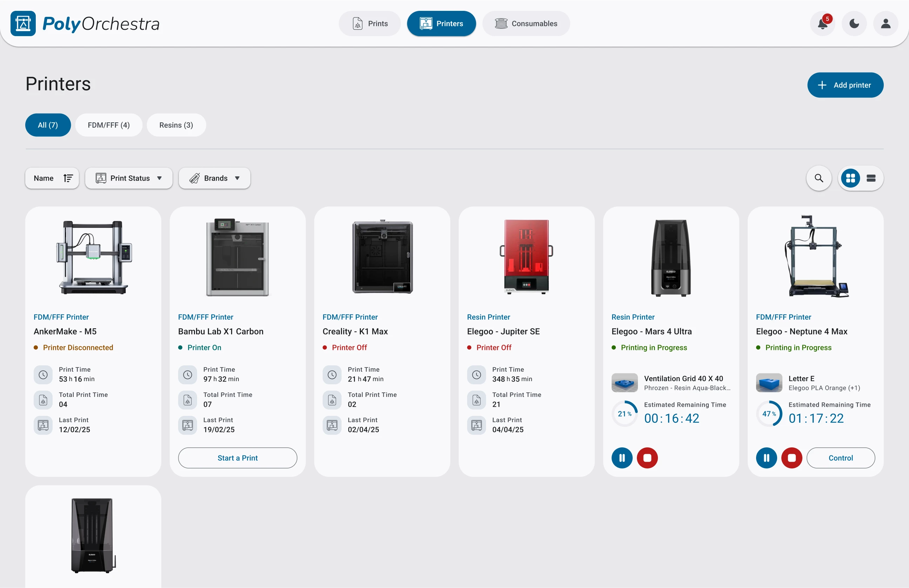Open the user profile menu
This screenshot has height=588, width=909.
886,24
